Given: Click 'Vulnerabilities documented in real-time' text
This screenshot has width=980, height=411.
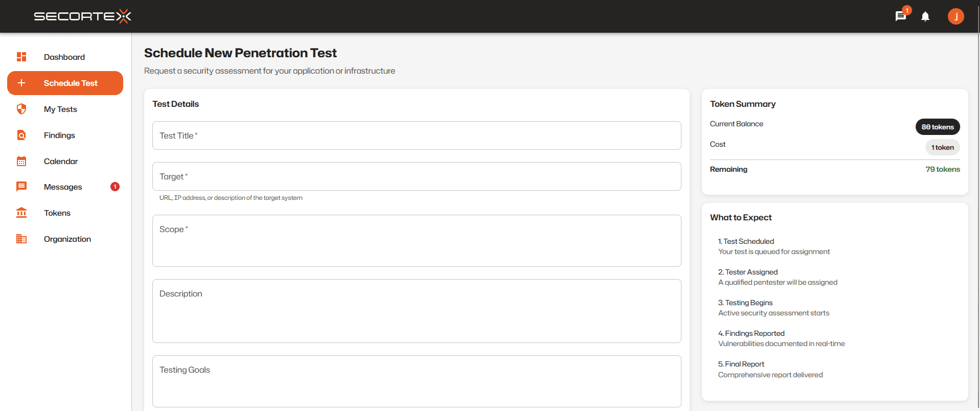Looking at the screenshot, I should click(x=781, y=344).
